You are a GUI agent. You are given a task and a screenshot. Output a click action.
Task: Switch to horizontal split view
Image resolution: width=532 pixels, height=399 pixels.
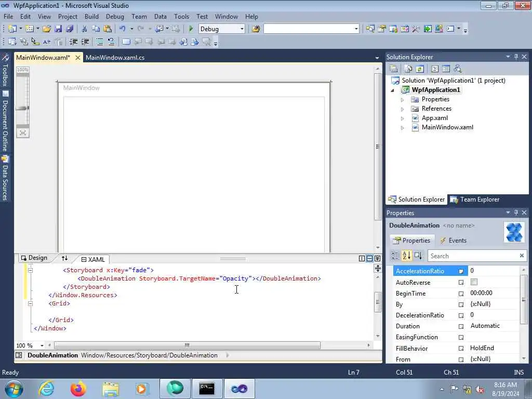click(369, 259)
